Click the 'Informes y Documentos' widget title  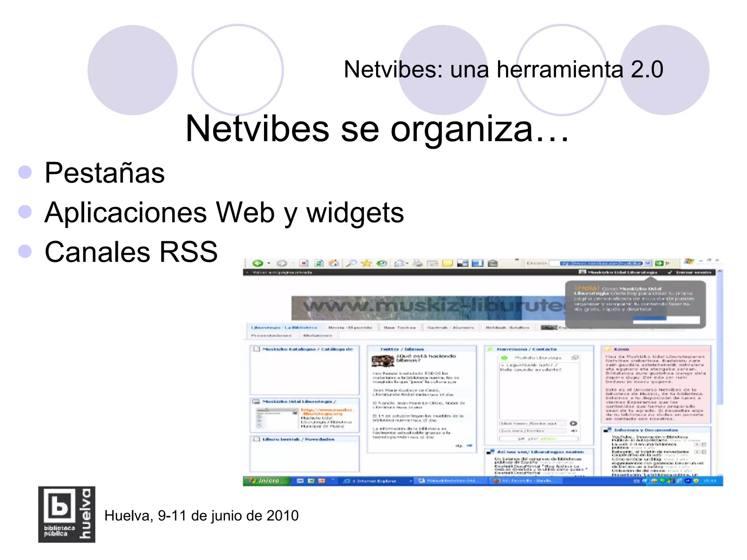646,430
